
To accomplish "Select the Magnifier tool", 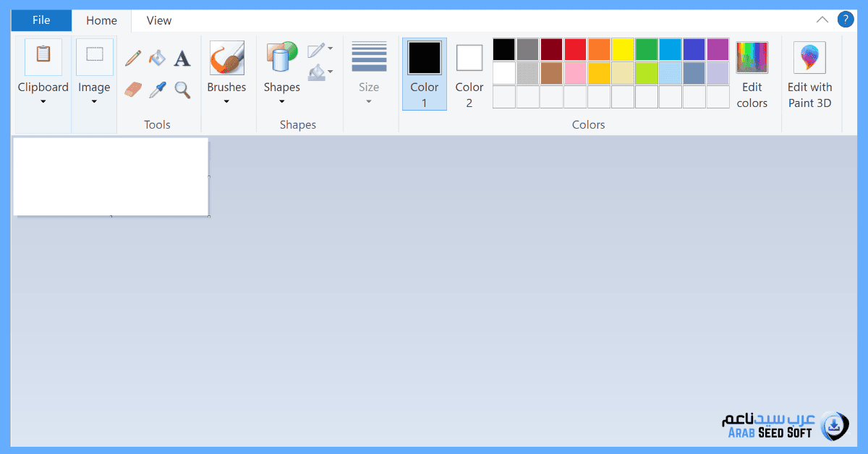I will [x=182, y=90].
